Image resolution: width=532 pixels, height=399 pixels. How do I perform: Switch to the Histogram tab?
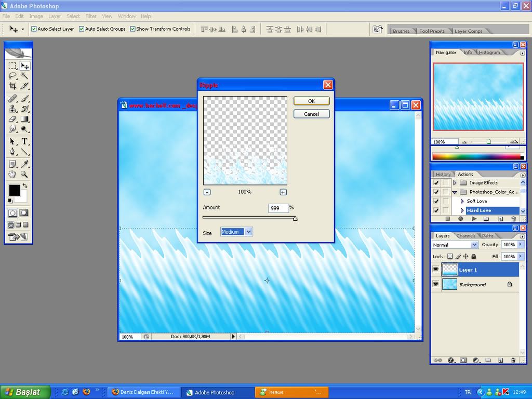pos(489,52)
